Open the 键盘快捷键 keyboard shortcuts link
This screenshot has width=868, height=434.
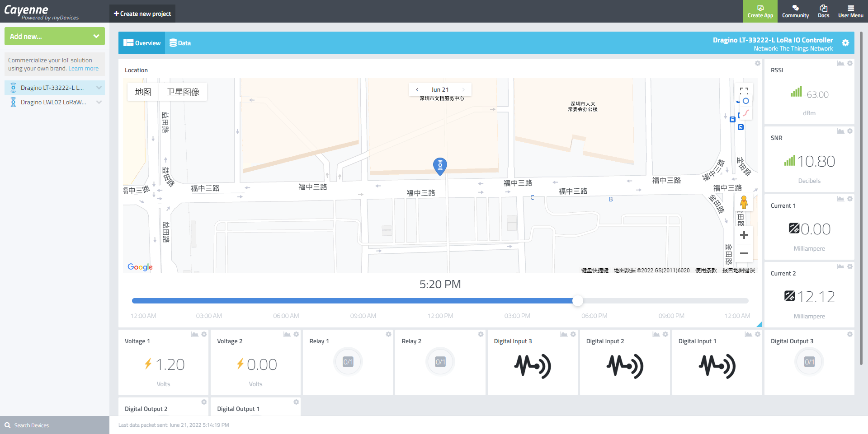pos(595,271)
